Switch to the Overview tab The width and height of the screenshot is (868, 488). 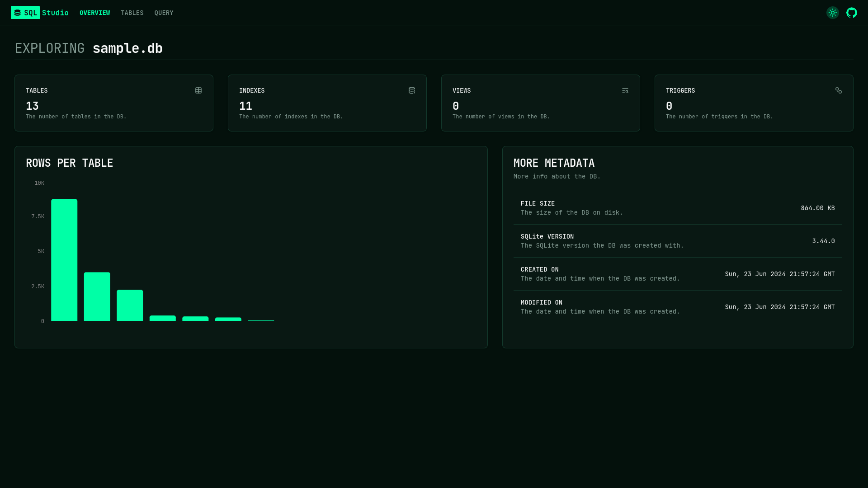94,13
